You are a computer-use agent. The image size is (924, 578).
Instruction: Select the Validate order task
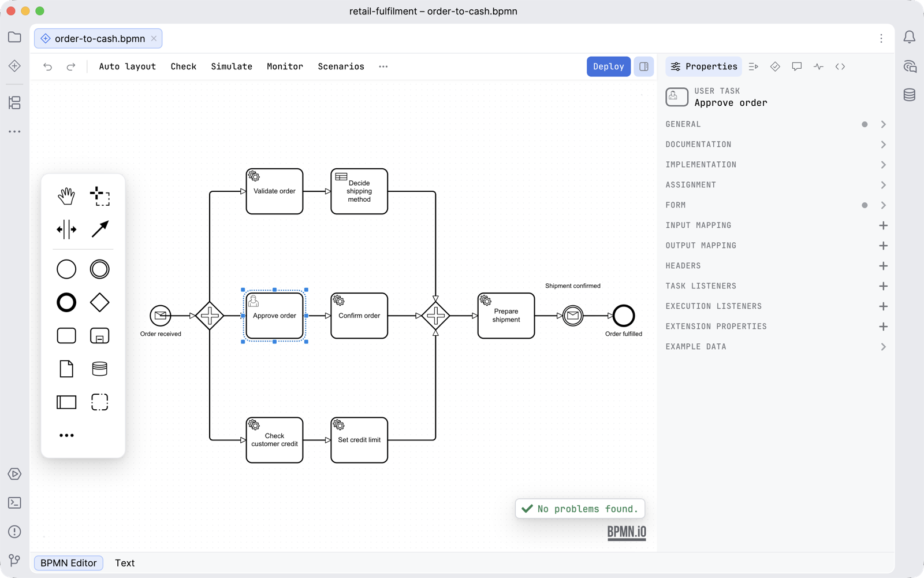tap(274, 191)
